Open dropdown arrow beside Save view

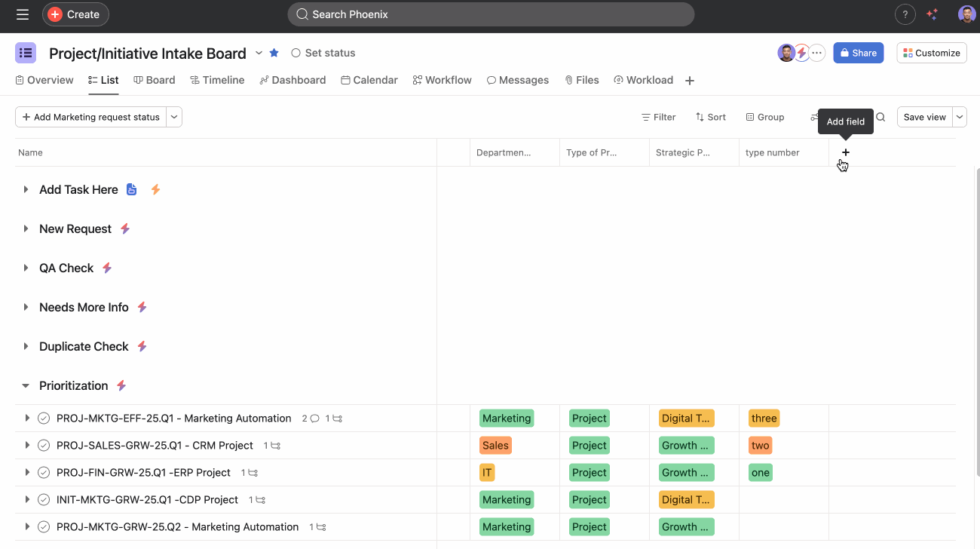(959, 117)
